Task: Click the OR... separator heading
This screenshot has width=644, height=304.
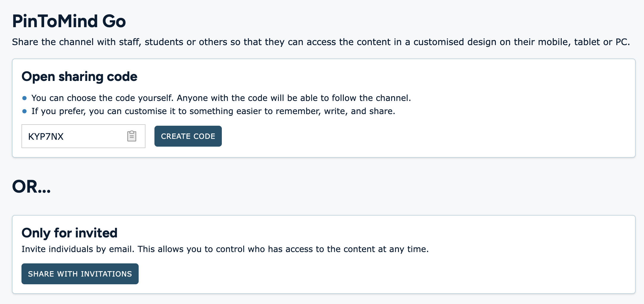Action: 31,187
